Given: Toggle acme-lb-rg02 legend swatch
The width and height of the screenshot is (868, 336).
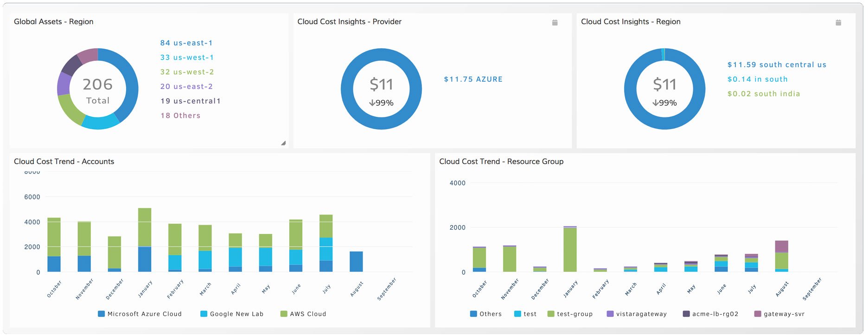Looking at the screenshot, I should 686,314.
